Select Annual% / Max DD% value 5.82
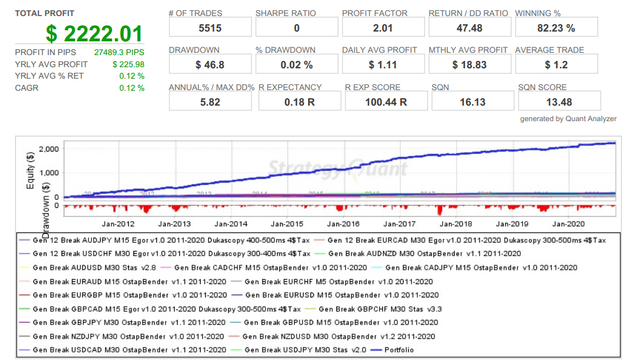Screen dimensions: 641x364 (x=210, y=101)
